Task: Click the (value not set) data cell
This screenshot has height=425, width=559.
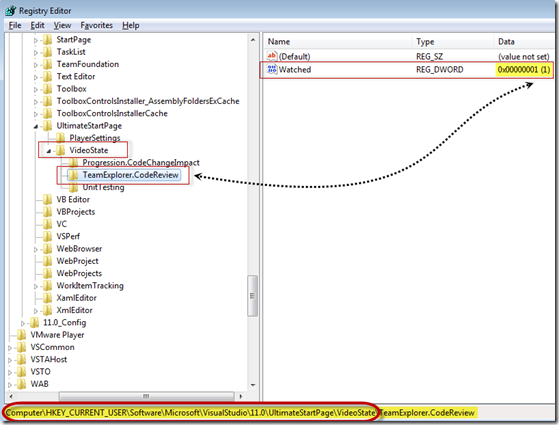Action: pyautogui.click(x=524, y=56)
